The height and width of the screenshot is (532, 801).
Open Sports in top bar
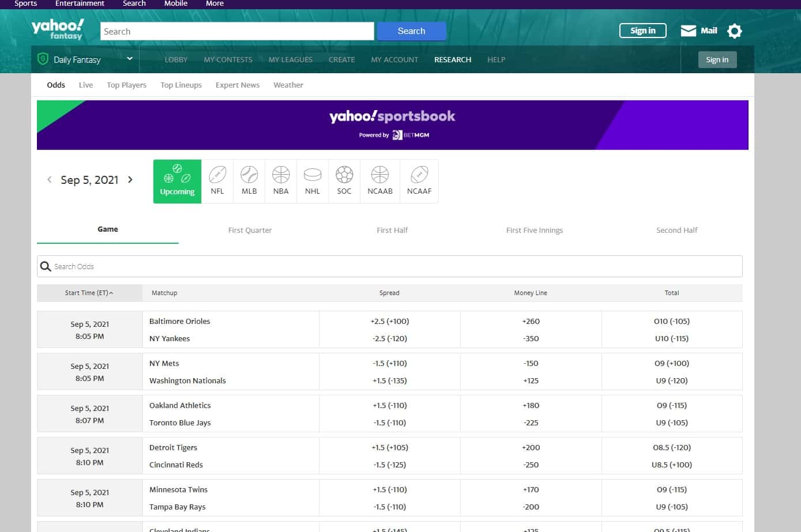[x=26, y=3]
